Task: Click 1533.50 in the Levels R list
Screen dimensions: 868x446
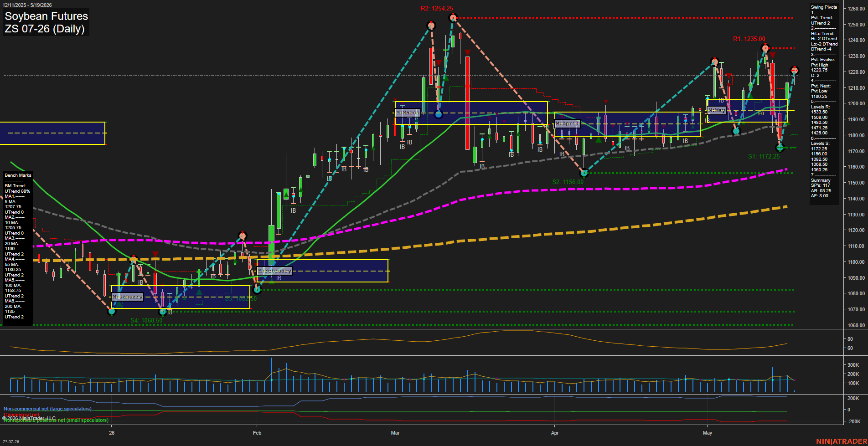Action: click(x=819, y=112)
